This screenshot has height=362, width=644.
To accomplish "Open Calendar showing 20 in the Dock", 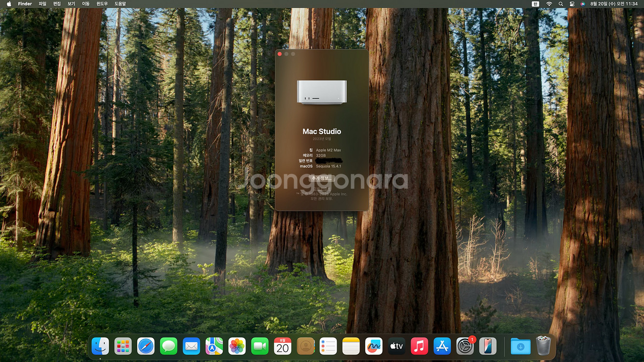I will [x=283, y=346].
